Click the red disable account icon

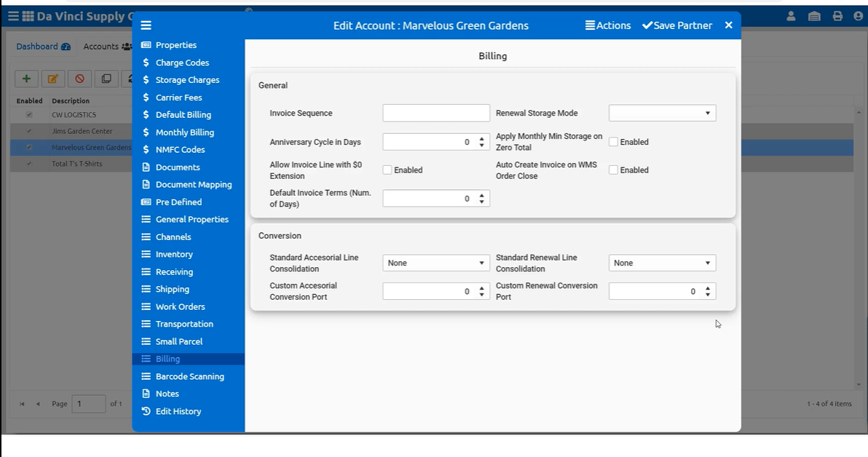click(79, 79)
